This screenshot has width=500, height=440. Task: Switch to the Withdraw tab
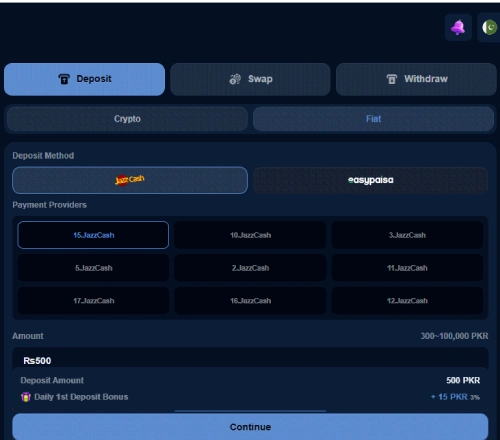point(416,79)
